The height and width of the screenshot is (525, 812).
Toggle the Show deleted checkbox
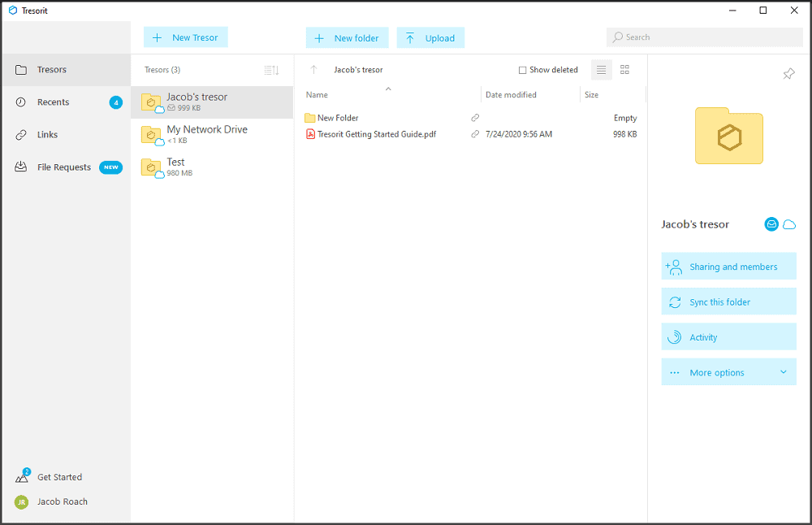click(x=522, y=70)
